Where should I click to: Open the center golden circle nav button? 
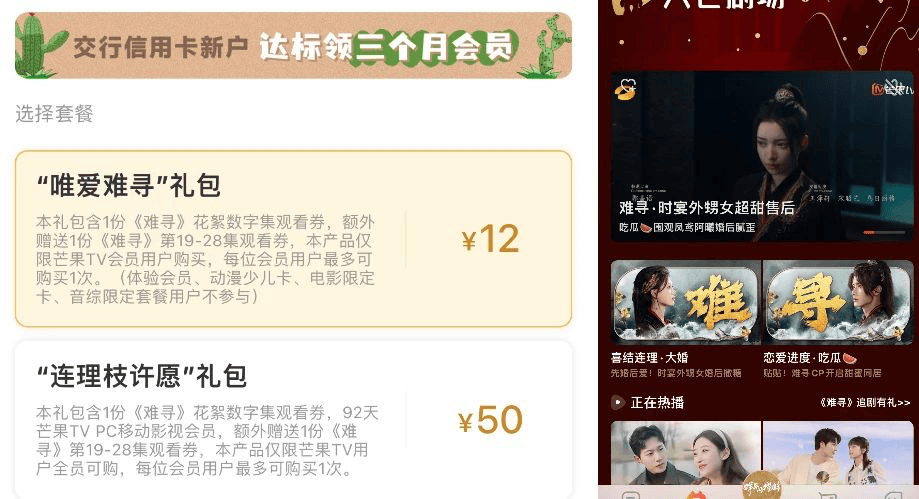[761, 486]
